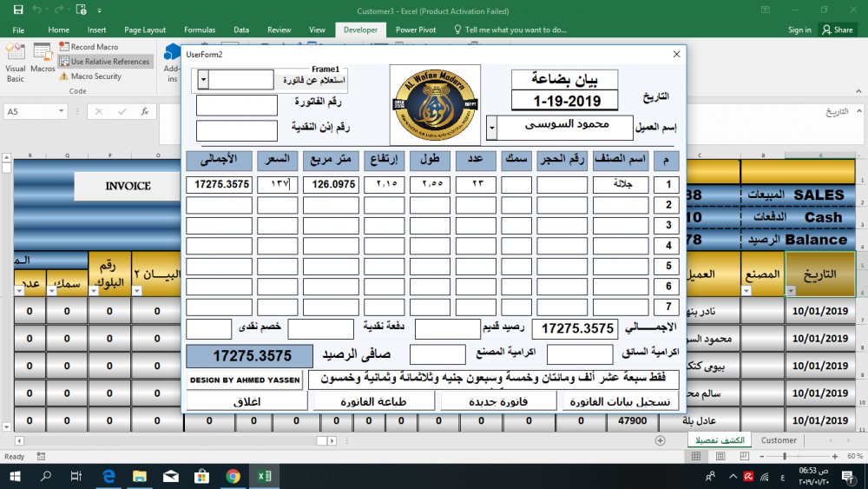868x489 pixels.
Task: Click the رصيد قديم input field
Action: point(447,329)
